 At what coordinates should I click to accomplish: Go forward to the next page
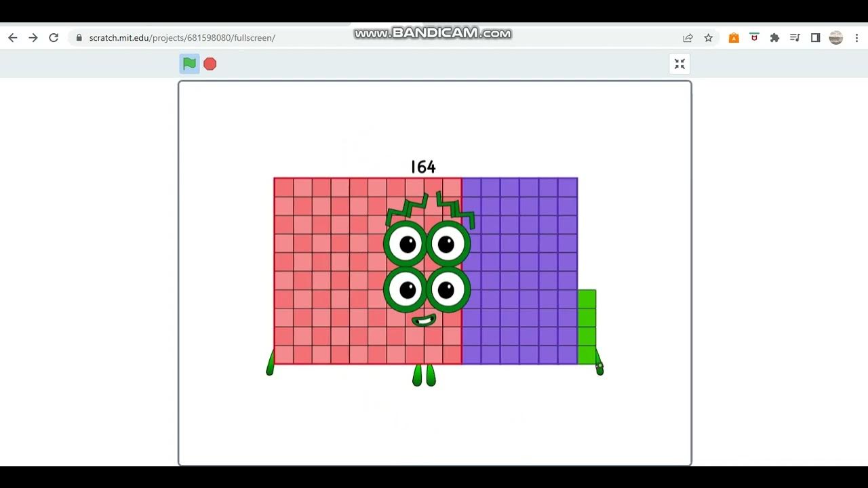(x=33, y=38)
